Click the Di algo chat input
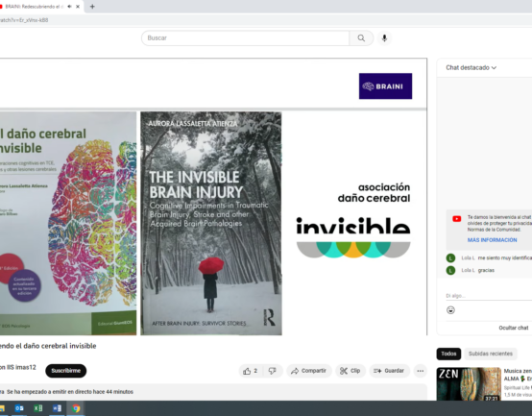This screenshot has width=532, height=416. 489,296
